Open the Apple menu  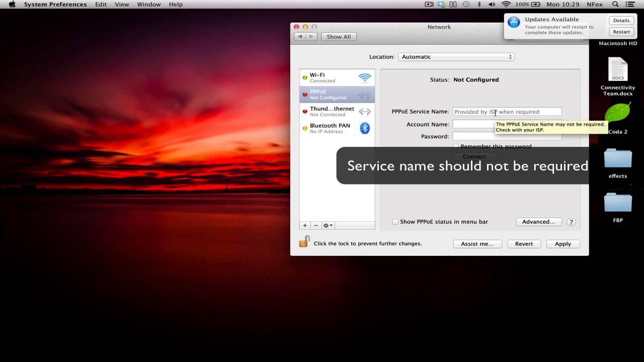[x=12, y=5]
